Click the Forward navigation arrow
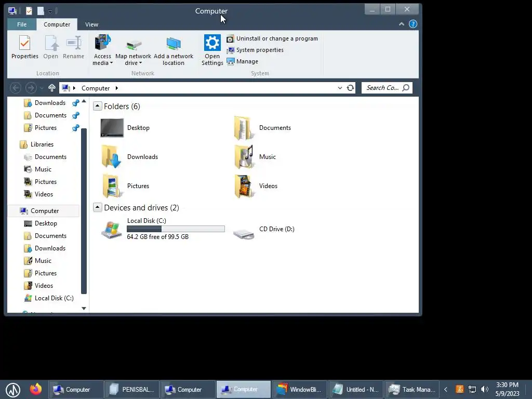 [31, 88]
